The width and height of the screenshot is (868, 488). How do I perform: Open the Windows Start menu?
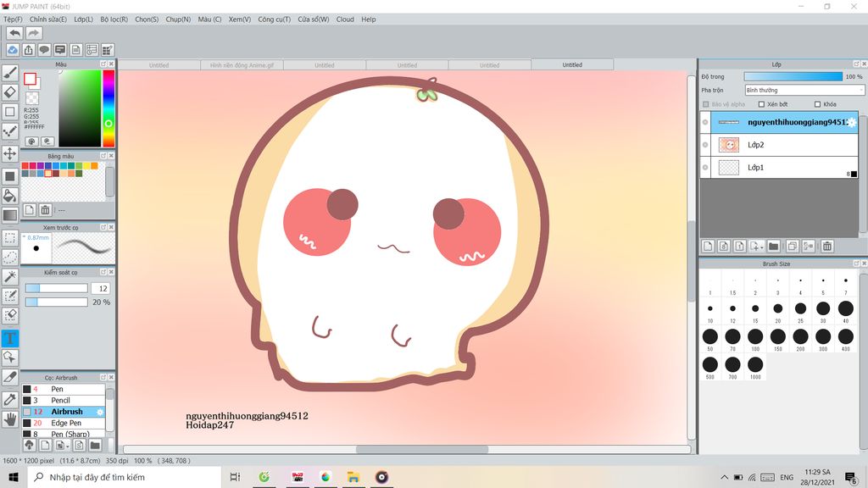click(x=14, y=477)
